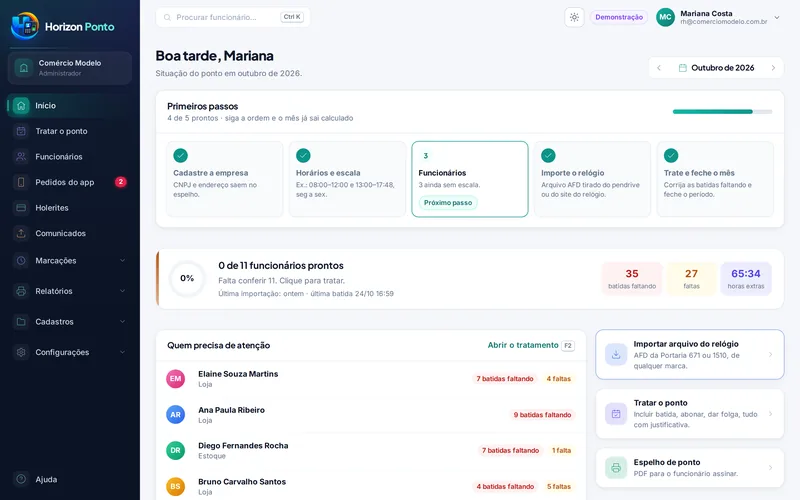This screenshot has width=800, height=500.
Task: Click the Cadastre a empresa completed checkmark
Action: tap(181, 155)
